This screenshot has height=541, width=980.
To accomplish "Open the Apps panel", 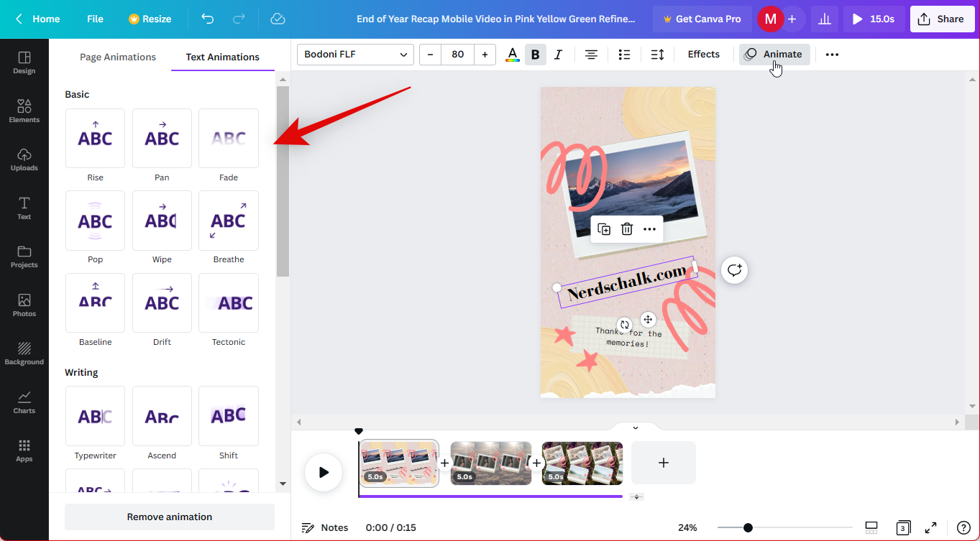I will coord(24,450).
